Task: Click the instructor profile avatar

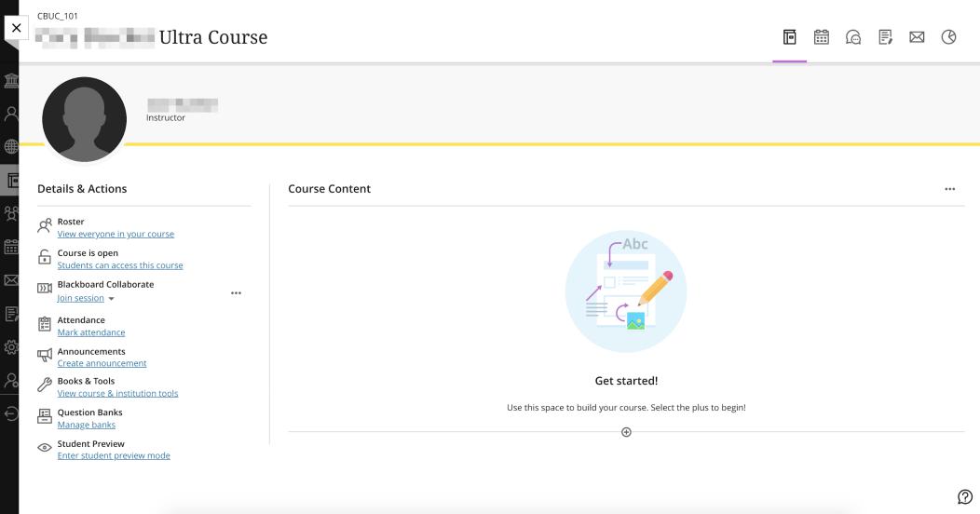Action: click(x=85, y=119)
